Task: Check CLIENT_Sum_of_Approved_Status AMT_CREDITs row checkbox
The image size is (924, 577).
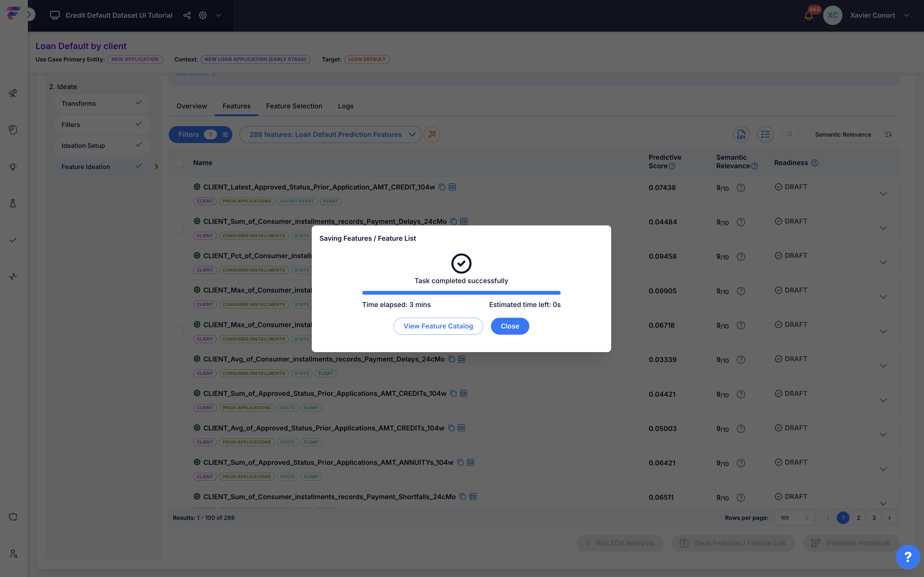Action: click(x=178, y=400)
